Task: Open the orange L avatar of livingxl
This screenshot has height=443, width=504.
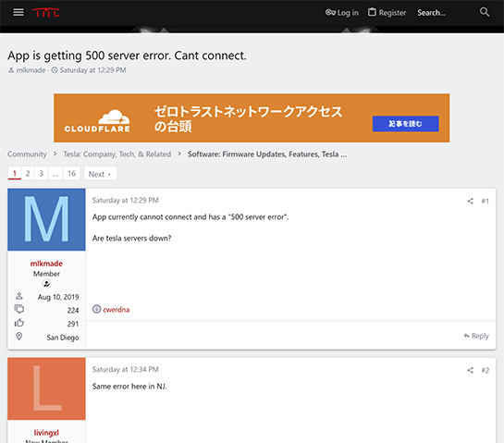Action: pos(46,388)
